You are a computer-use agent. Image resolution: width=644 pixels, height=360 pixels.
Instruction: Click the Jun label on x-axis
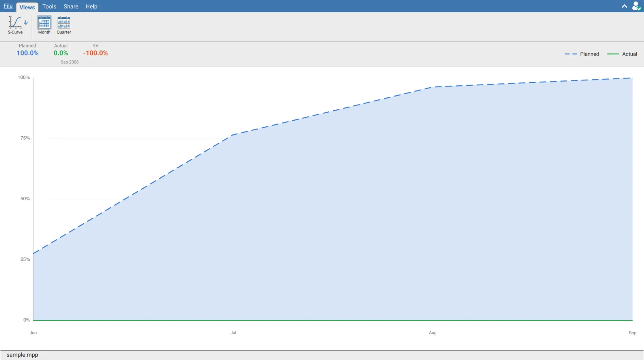tap(33, 333)
